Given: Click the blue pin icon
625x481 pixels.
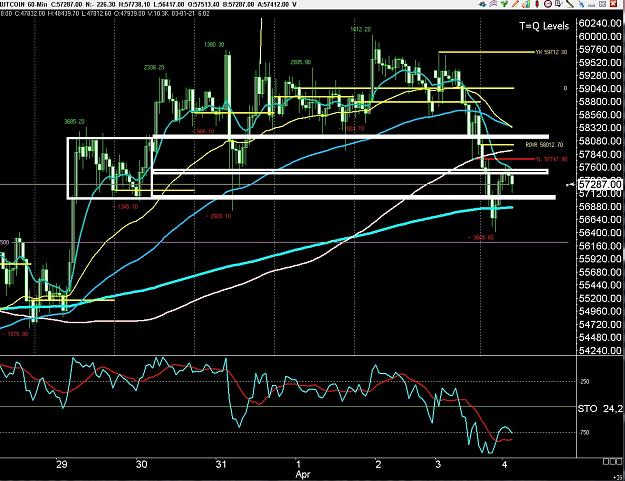Looking at the screenshot, I should pos(581,4).
